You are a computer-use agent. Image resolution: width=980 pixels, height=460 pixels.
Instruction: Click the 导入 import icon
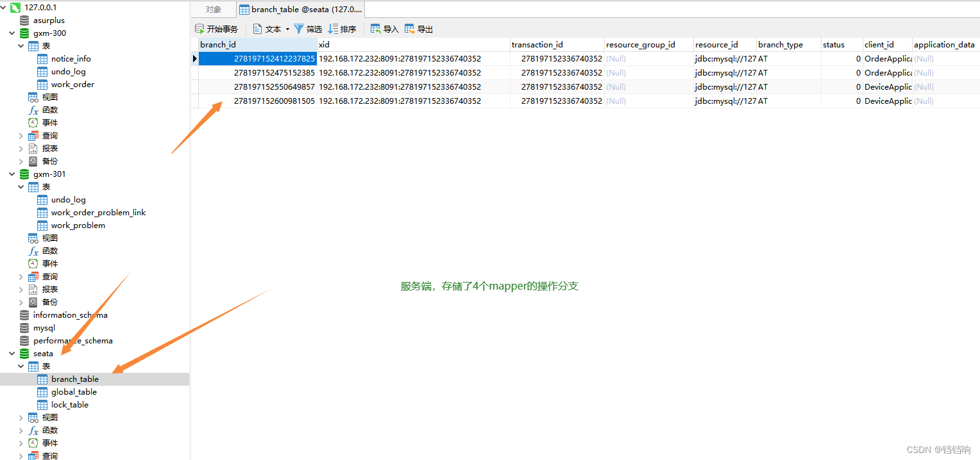pos(376,29)
